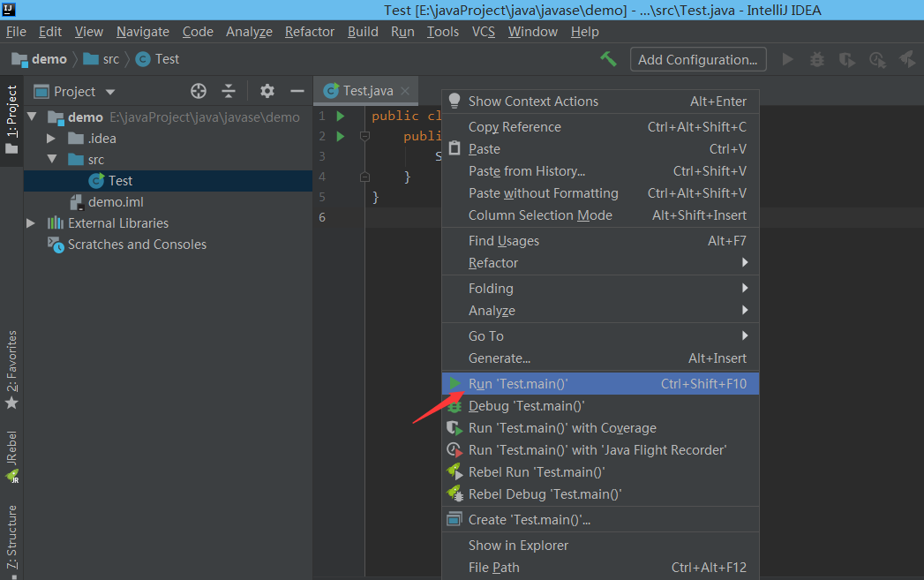Open the Analyze submenu in context menu

[x=600, y=311]
